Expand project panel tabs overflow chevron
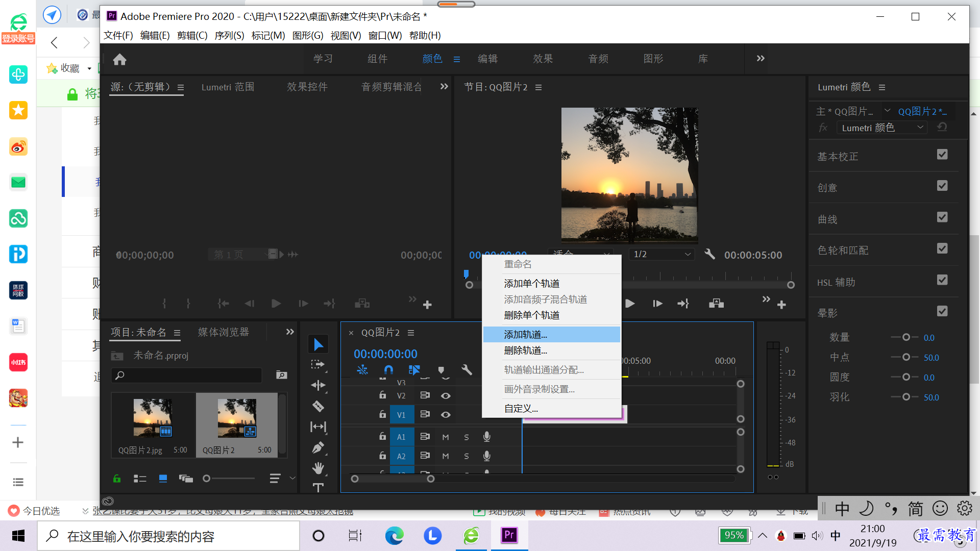 pos(290,332)
